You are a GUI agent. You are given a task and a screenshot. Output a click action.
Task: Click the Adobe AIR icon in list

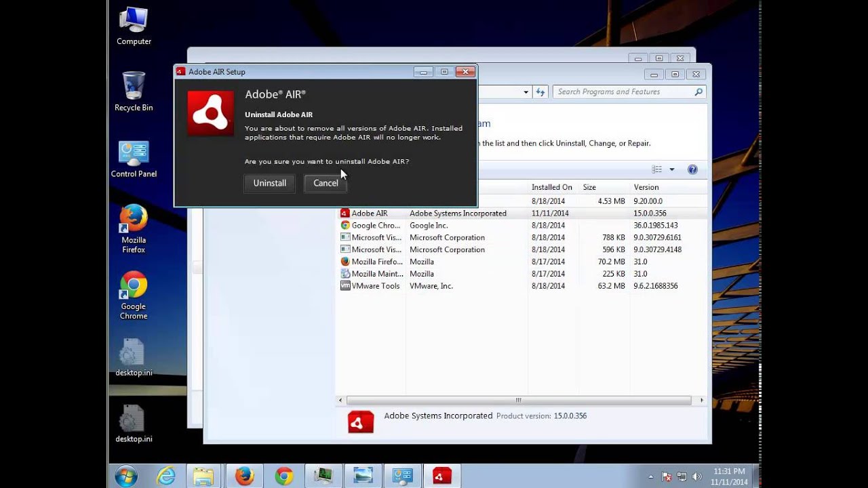(x=345, y=213)
